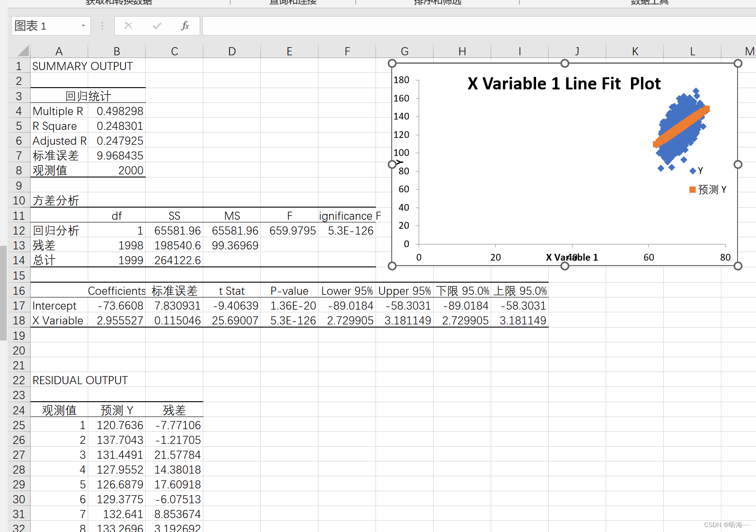Select the 残差 column header cell
Image resolution: width=756 pixels, height=532 pixels.
coord(174,410)
